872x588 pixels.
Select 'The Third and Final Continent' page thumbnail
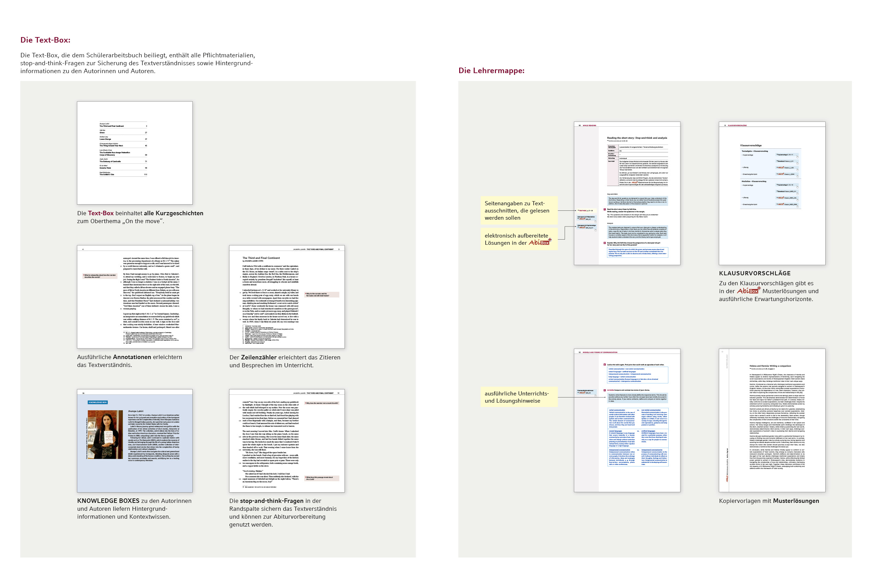tap(287, 297)
